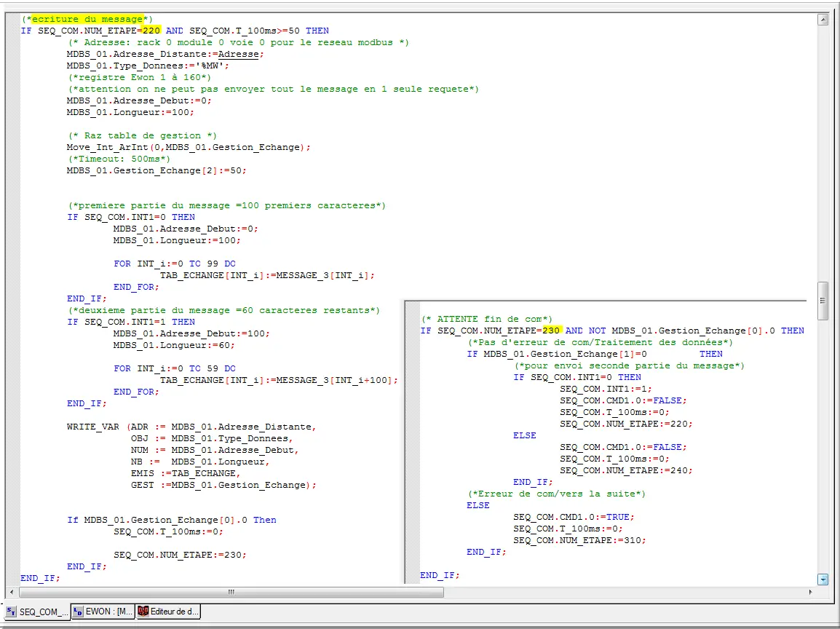Click the line "IF MDBS_01.Gestion_Echange[1]=0 THEN"
The height and width of the screenshot is (629, 840).
pyautogui.click(x=595, y=354)
